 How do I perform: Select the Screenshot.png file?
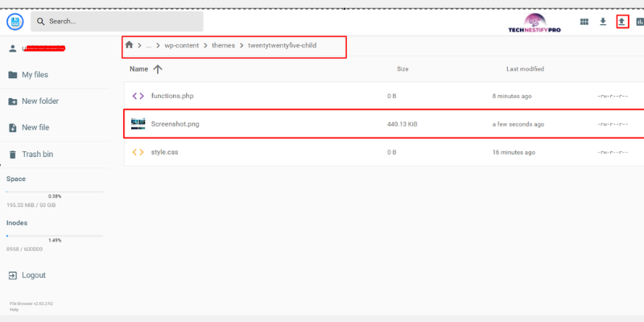click(x=384, y=124)
